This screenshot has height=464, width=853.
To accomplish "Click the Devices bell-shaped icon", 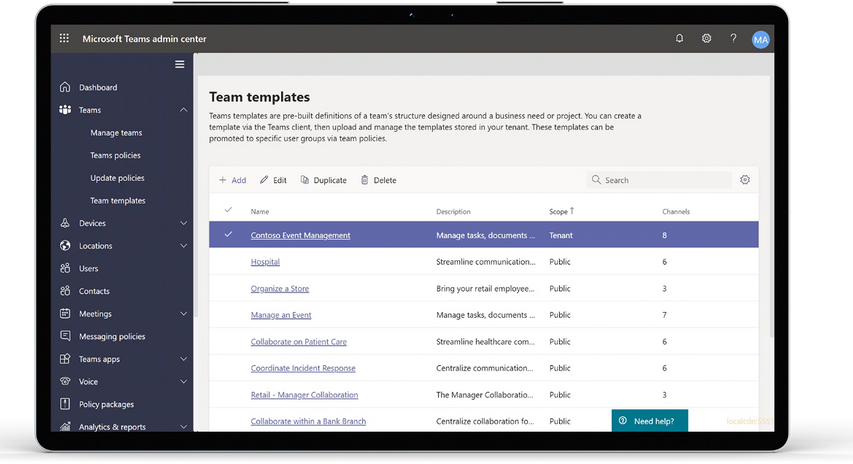I will click(x=65, y=223).
